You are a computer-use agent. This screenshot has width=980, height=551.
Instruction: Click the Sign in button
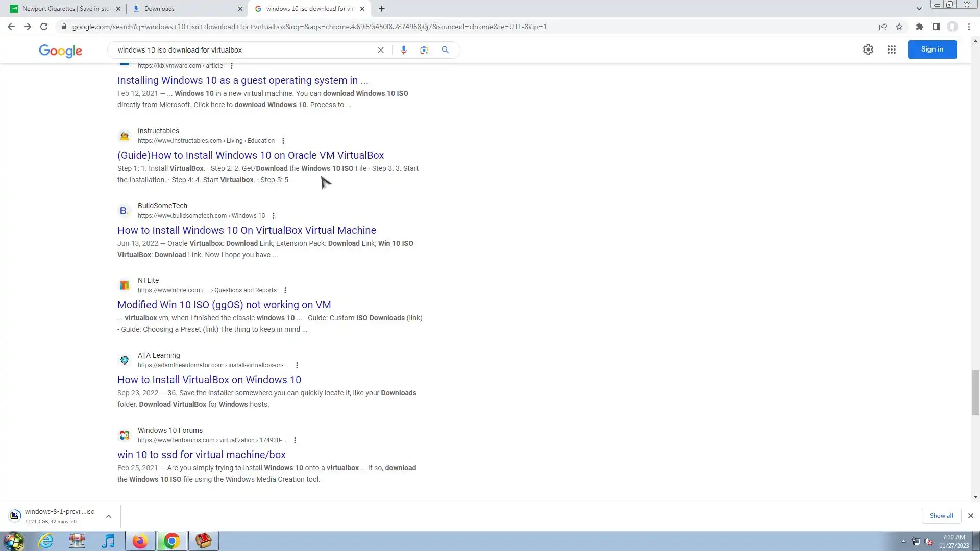(x=932, y=49)
